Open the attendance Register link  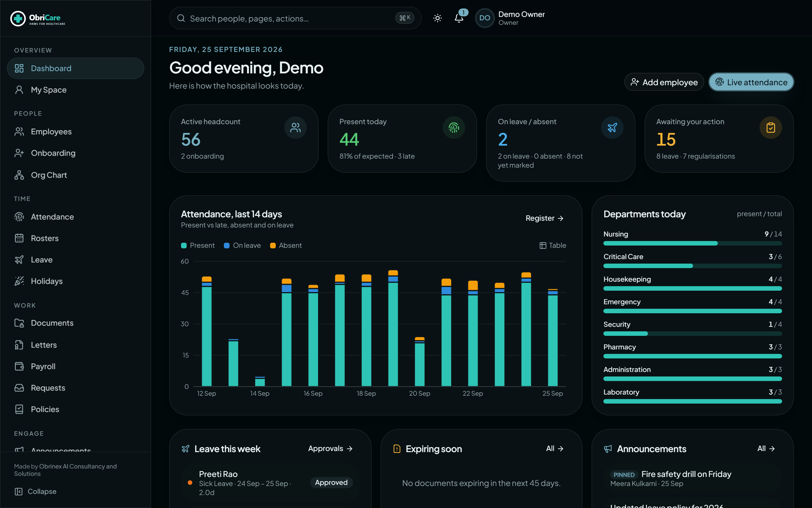(545, 218)
